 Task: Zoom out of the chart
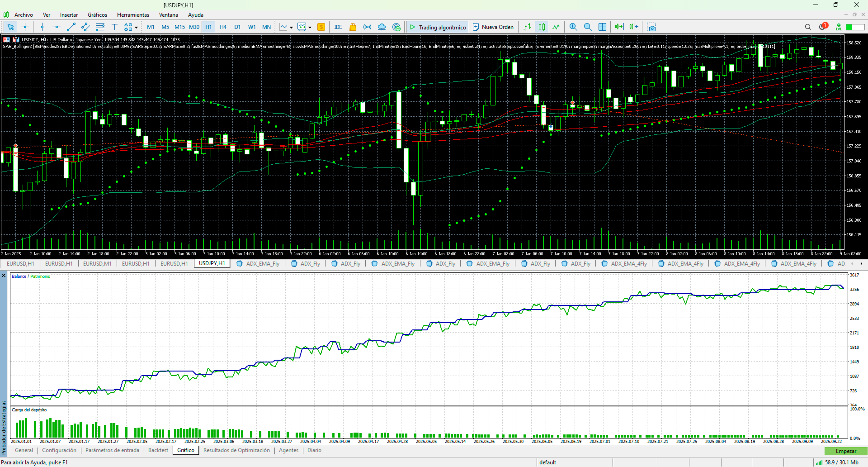point(588,27)
